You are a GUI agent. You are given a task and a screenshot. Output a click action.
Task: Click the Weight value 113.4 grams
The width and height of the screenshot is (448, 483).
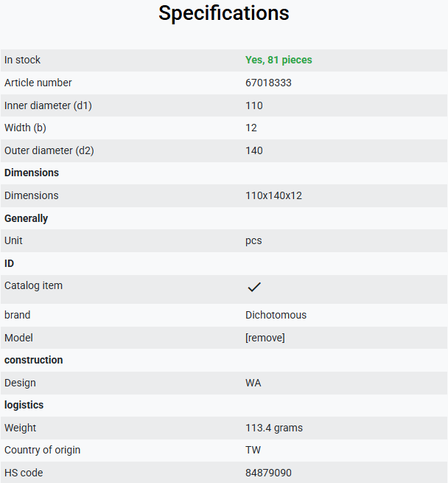point(274,428)
